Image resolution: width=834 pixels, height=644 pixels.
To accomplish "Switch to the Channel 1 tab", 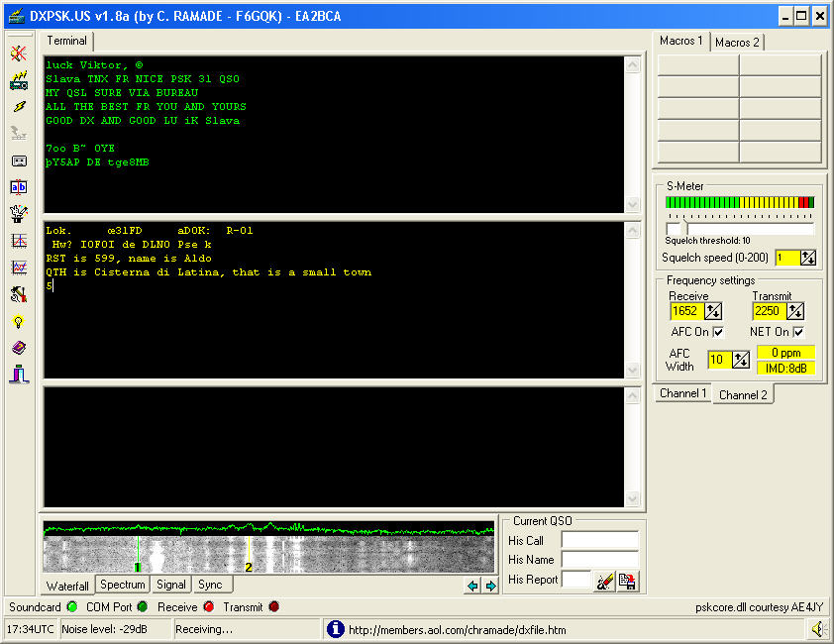I will click(x=683, y=393).
